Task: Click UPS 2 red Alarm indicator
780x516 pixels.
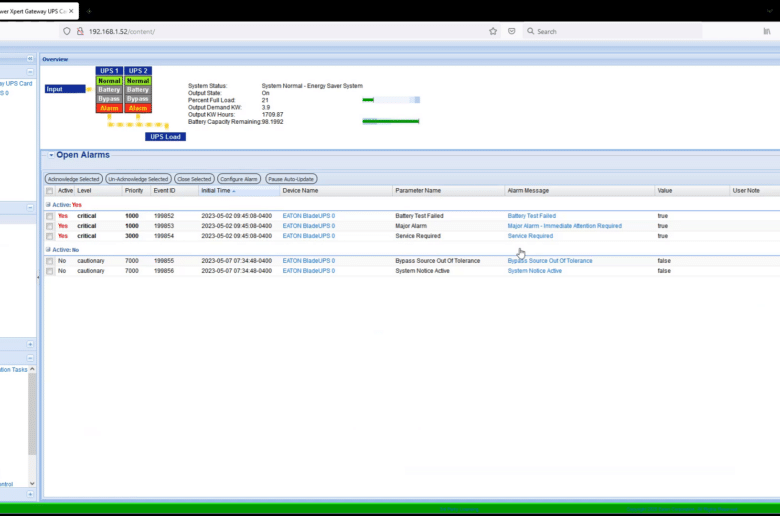Action: tap(138, 108)
